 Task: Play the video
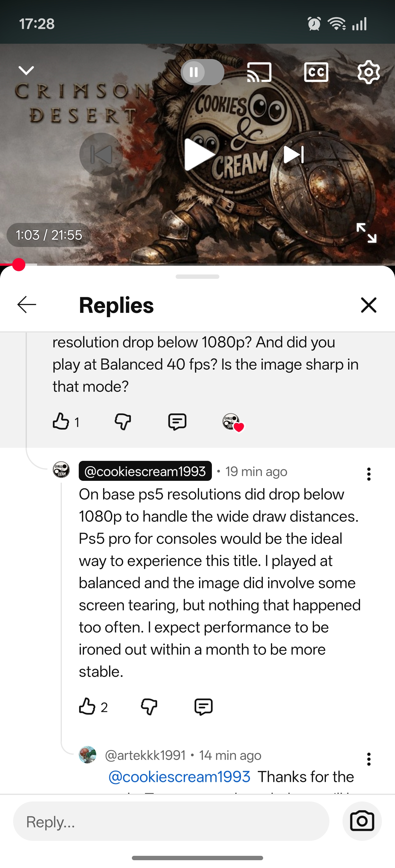coord(199,155)
